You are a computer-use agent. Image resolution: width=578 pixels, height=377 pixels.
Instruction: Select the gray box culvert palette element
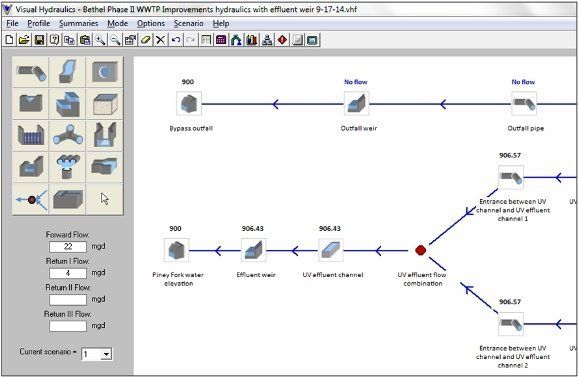pyautogui.click(x=67, y=199)
